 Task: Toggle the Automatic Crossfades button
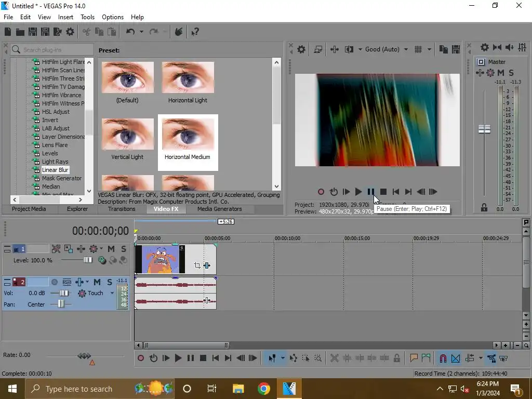pos(456,358)
